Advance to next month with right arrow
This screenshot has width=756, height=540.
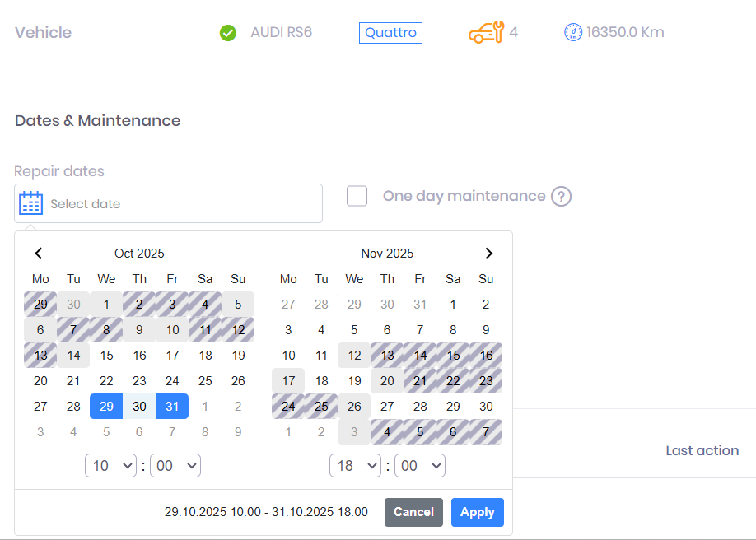tap(488, 254)
